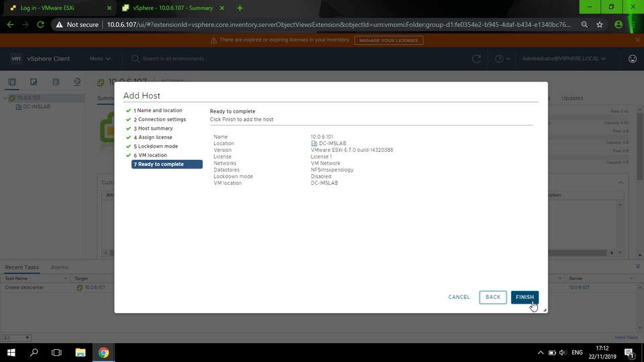This screenshot has width=644, height=362.
Task: Click the vSphere refresh icon
Action: (x=476, y=59)
